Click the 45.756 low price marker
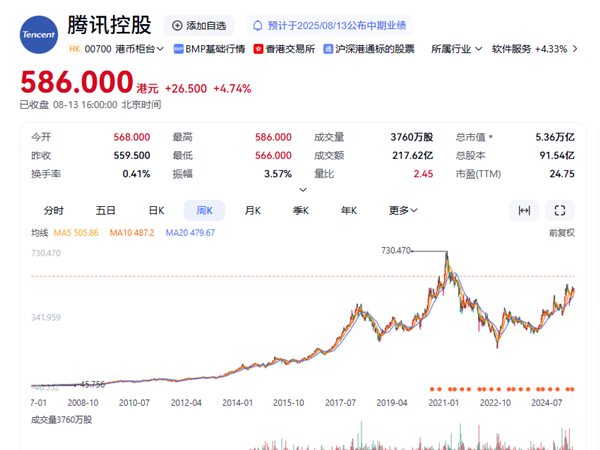600x450 pixels. click(93, 384)
